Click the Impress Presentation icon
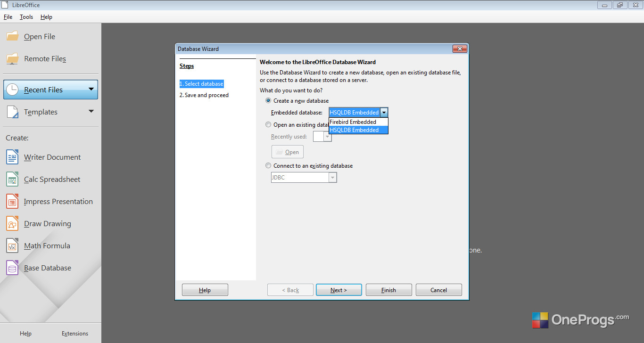Screen dimensions: 644x343 click(x=12, y=201)
